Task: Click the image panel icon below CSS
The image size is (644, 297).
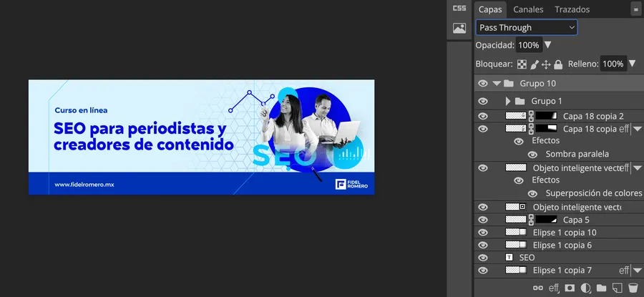Action: coord(459,29)
